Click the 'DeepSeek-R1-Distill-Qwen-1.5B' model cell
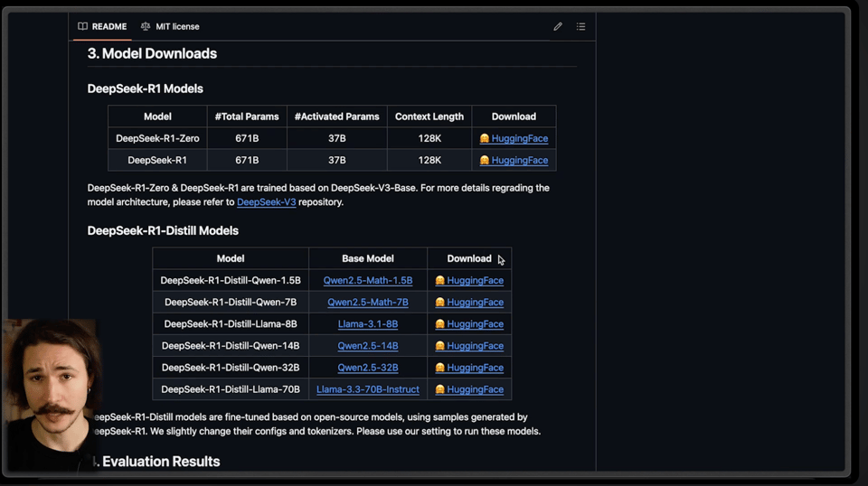The height and width of the screenshot is (486, 868). click(231, 280)
